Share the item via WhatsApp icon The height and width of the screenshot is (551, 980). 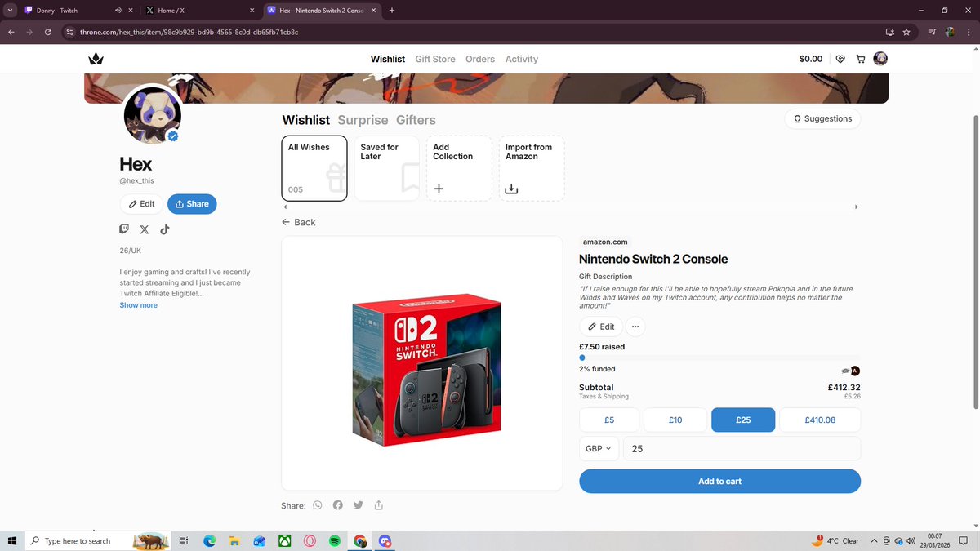[318, 505]
